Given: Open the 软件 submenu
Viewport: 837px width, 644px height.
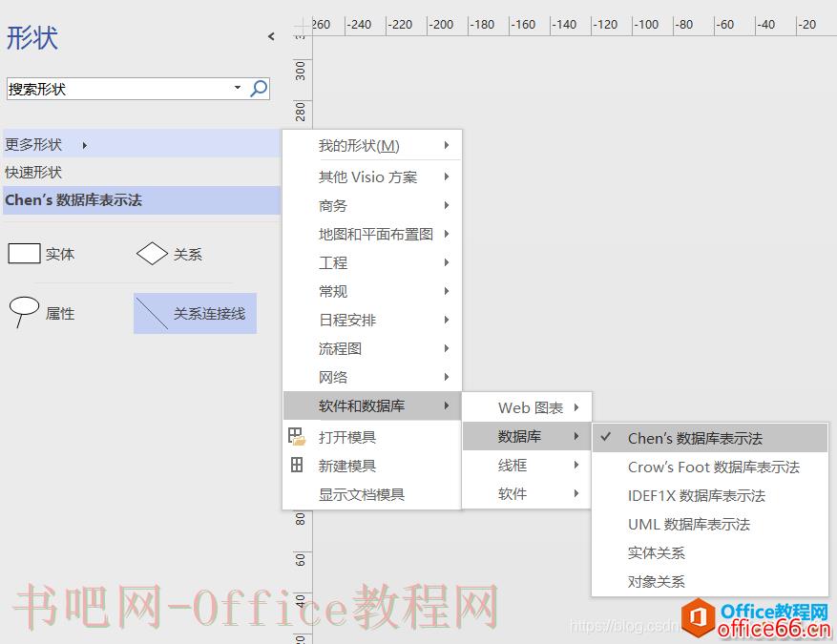Looking at the screenshot, I should tap(526, 493).
